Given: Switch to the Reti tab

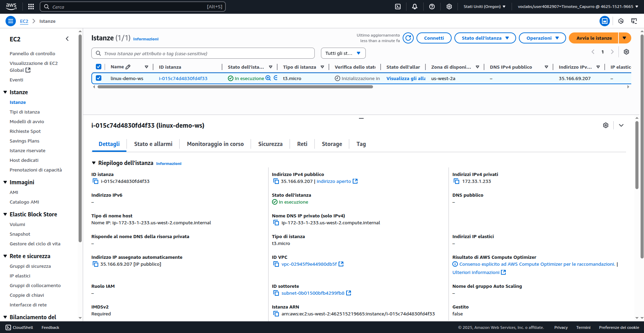Looking at the screenshot, I should (x=302, y=144).
